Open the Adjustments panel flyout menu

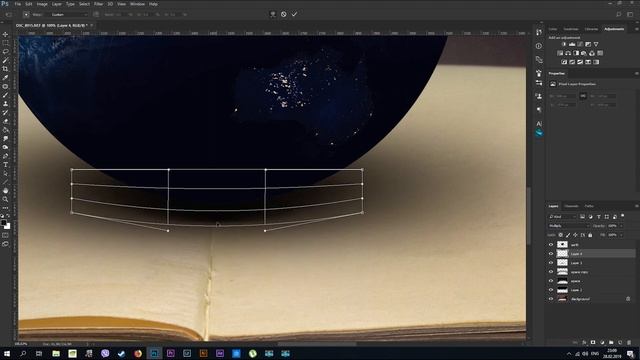(636, 29)
